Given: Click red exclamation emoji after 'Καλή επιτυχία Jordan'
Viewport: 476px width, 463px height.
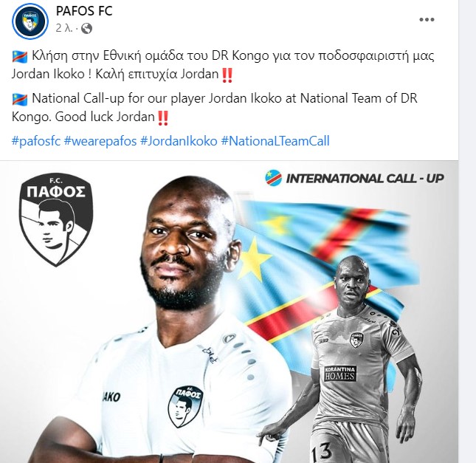Looking at the screenshot, I should [x=227, y=75].
